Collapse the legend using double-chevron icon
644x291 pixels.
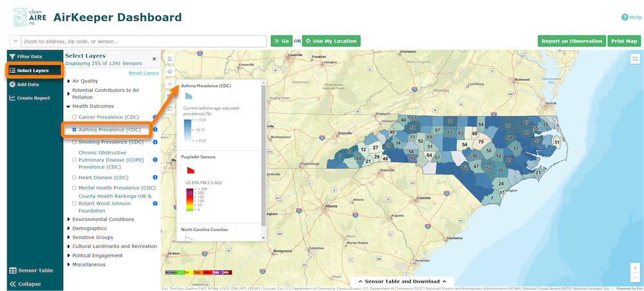click(x=170, y=84)
